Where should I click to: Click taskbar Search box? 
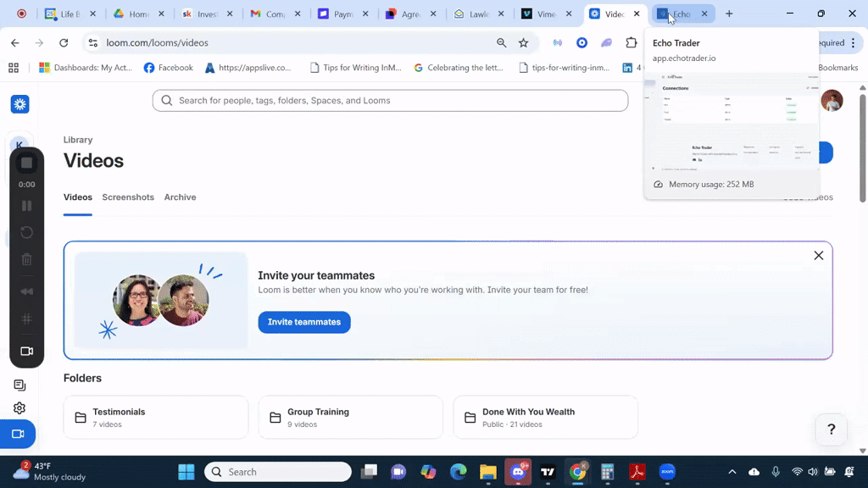pyautogui.click(x=278, y=472)
